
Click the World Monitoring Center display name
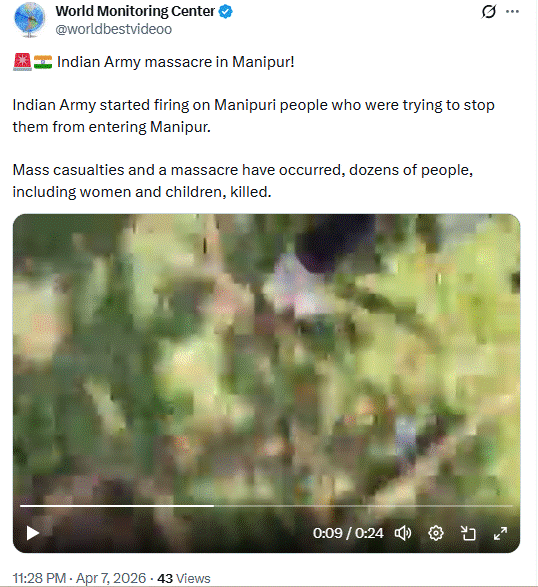135,11
